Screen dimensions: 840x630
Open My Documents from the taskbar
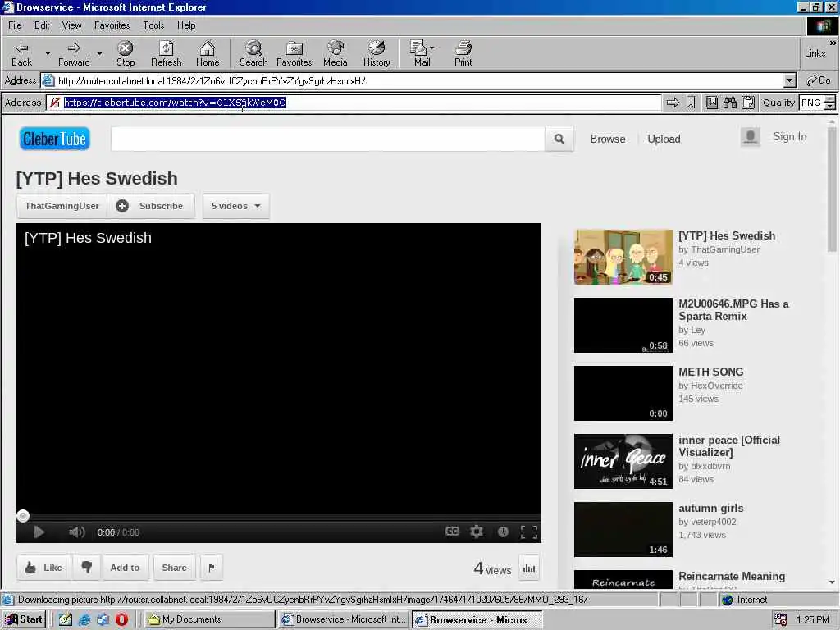point(210,619)
